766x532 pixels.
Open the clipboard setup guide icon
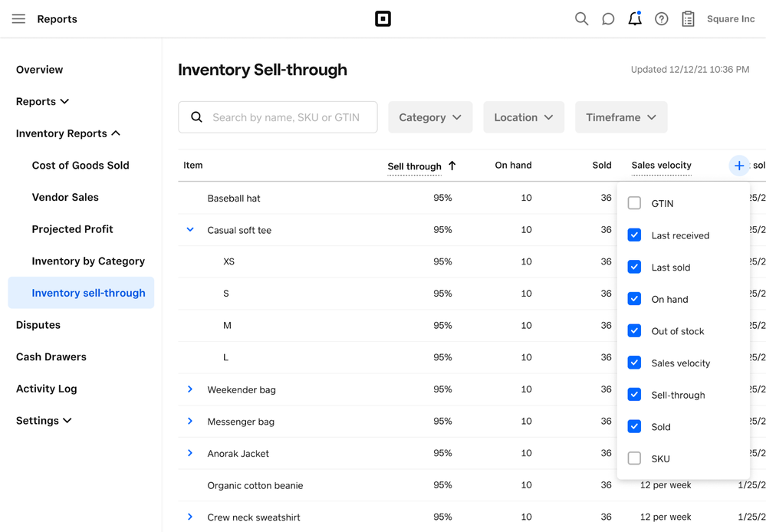pos(688,19)
